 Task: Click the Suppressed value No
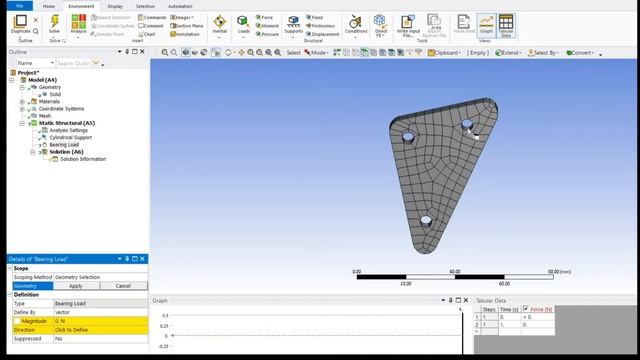click(x=100, y=339)
